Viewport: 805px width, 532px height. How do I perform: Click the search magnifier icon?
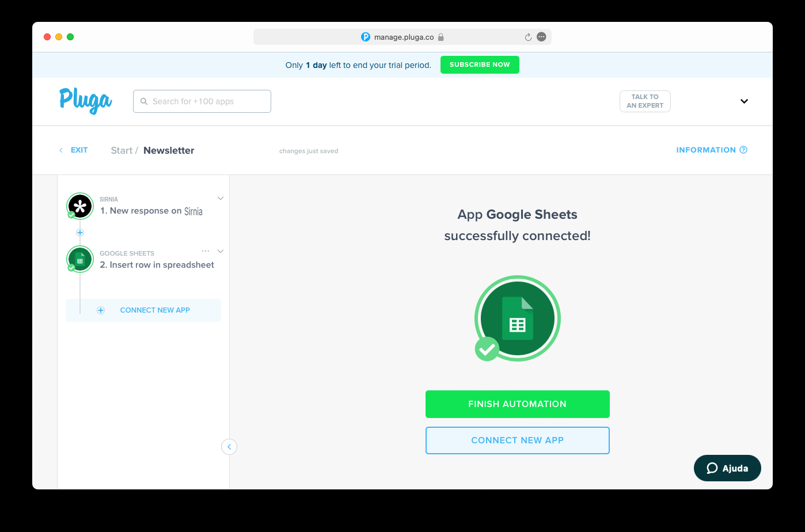coord(144,101)
